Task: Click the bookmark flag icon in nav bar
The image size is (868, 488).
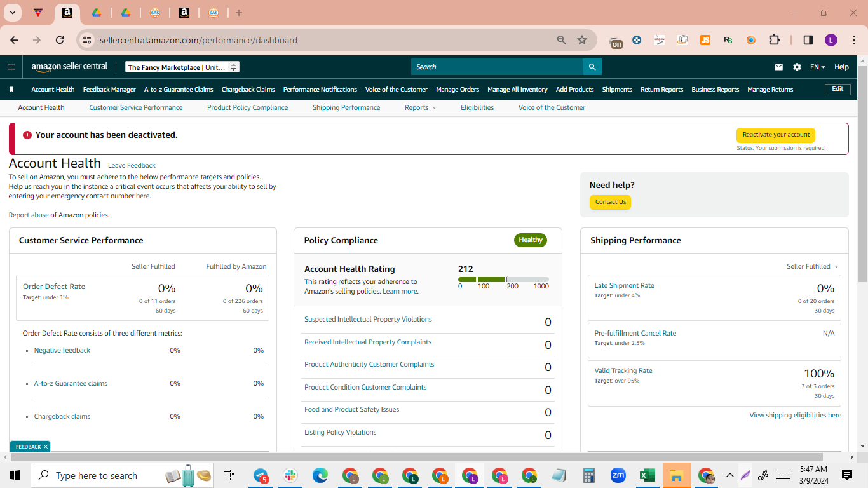Action: (x=11, y=90)
